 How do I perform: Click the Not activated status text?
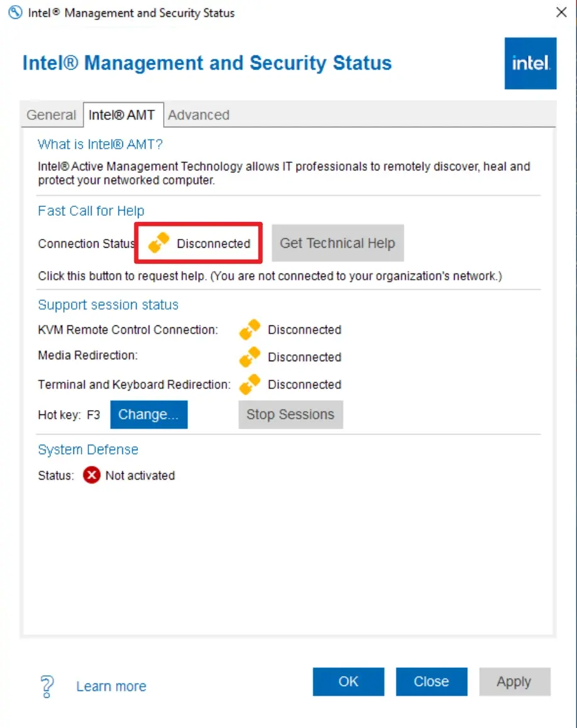(140, 475)
